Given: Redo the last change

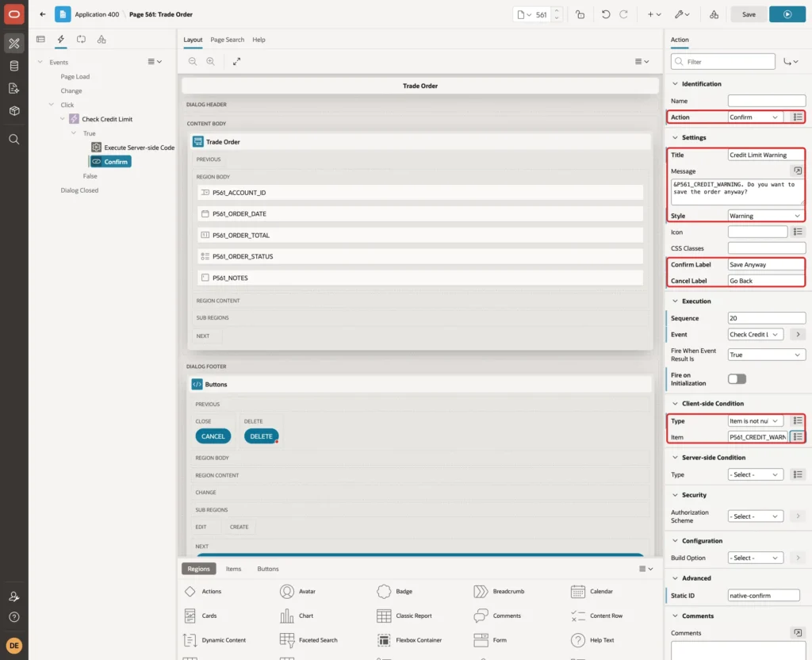Looking at the screenshot, I should coord(624,14).
